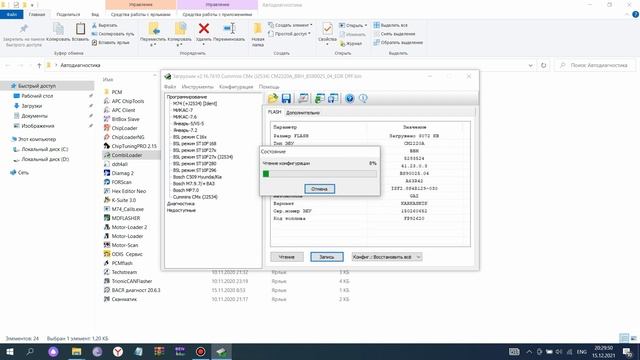
Task: Click the blue question mark help icon
Action: click(x=349, y=98)
